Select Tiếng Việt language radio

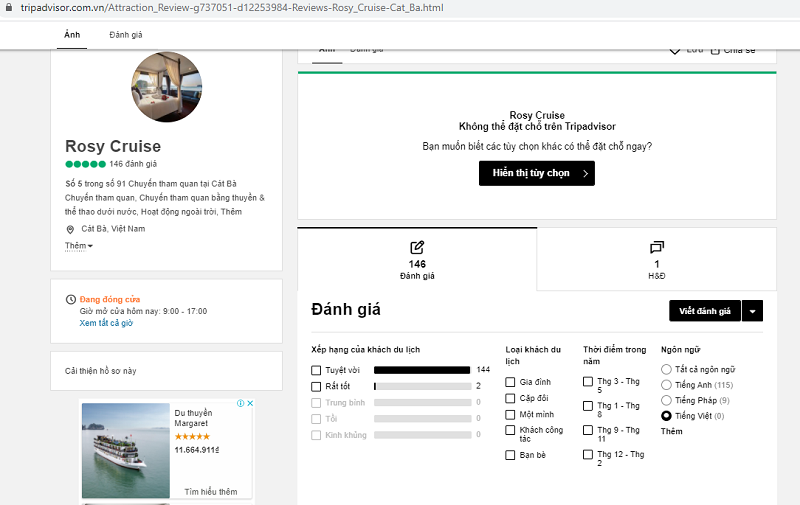pyautogui.click(x=666, y=416)
